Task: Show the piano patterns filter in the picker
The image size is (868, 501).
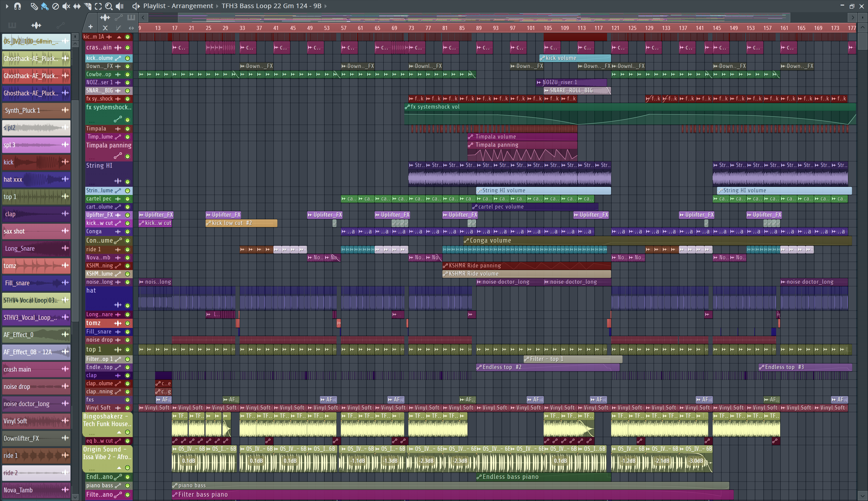Action: pos(12,25)
